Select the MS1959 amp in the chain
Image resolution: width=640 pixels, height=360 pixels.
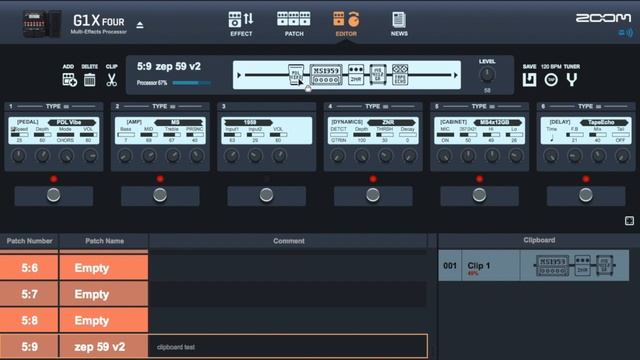(x=326, y=75)
